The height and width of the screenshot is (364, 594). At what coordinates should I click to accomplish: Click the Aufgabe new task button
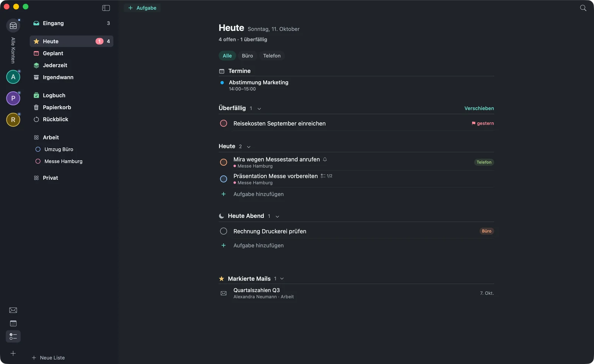pos(142,8)
